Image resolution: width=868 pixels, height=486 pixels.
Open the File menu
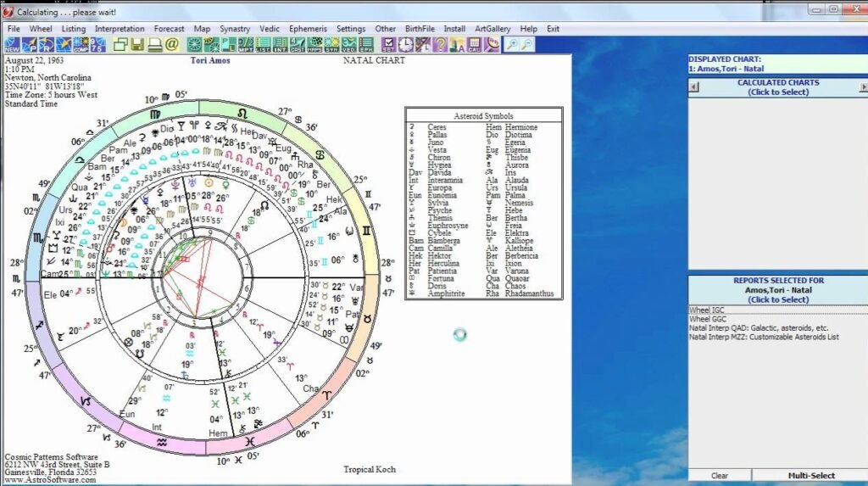14,29
